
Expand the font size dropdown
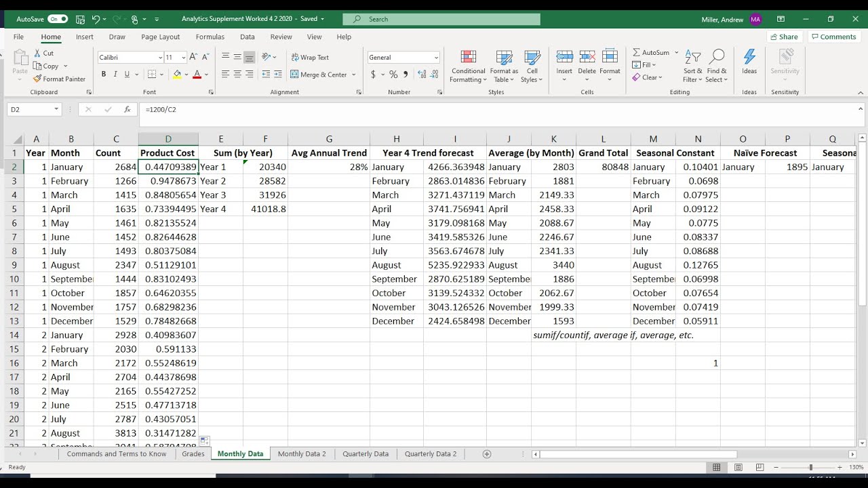(x=184, y=58)
